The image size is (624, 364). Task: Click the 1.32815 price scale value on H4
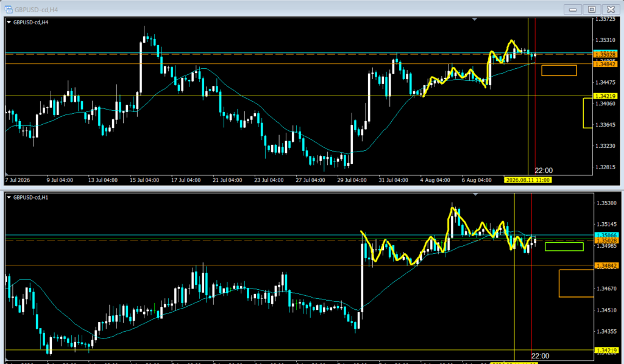coord(605,167)
